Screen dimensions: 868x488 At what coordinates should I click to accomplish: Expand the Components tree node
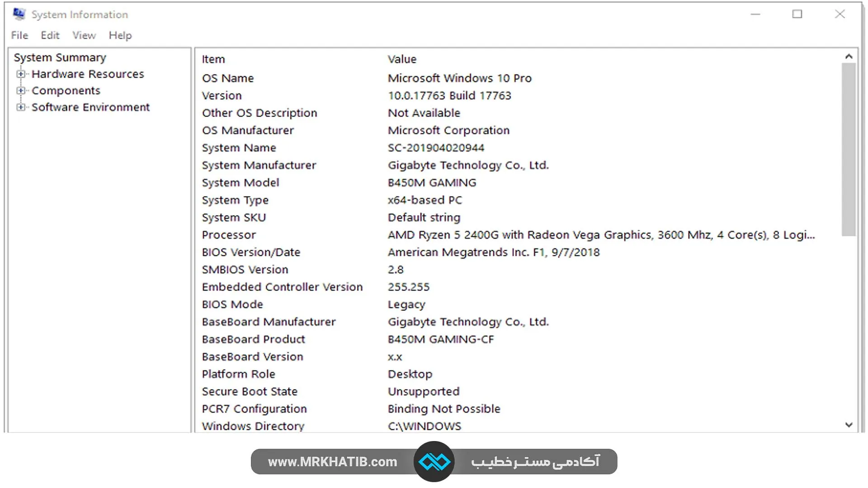point(21,90)
